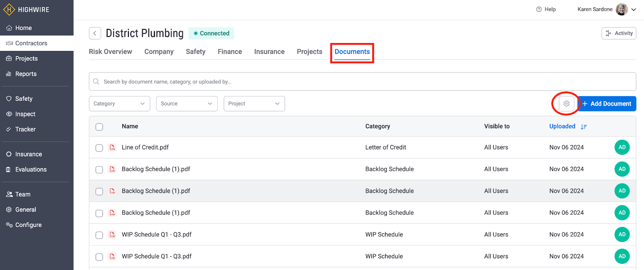Open the Project filter dropdown
644x270 pixels.
(254, 104)
